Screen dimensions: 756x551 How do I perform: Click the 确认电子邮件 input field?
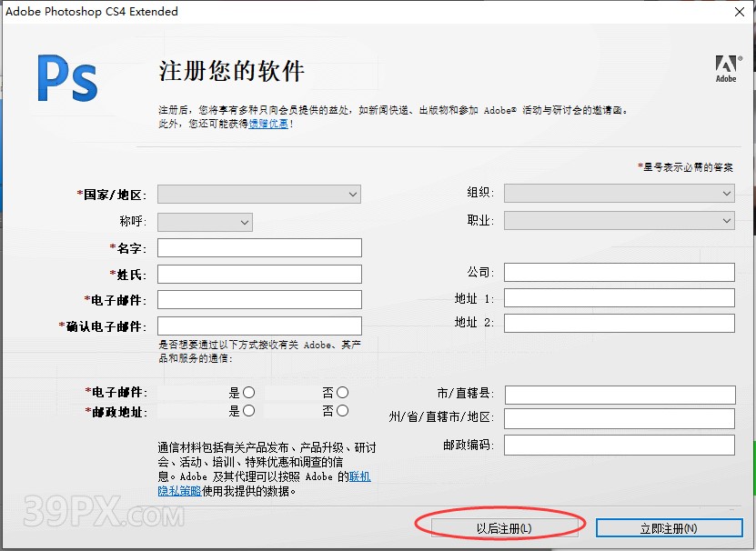[x=257, y=323]
